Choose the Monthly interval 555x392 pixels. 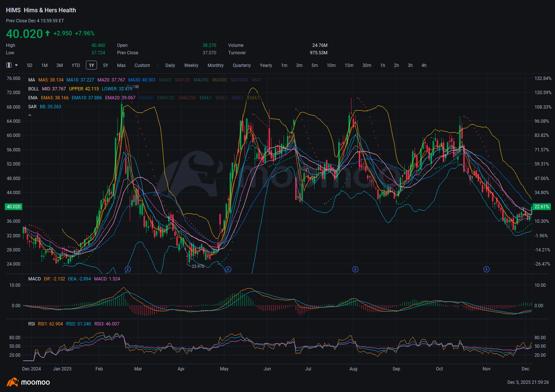coord(216,65)
